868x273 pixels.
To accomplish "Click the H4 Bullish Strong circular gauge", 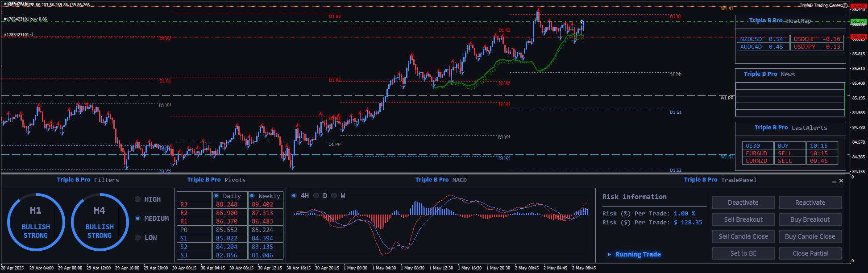I will click(100, 222).
